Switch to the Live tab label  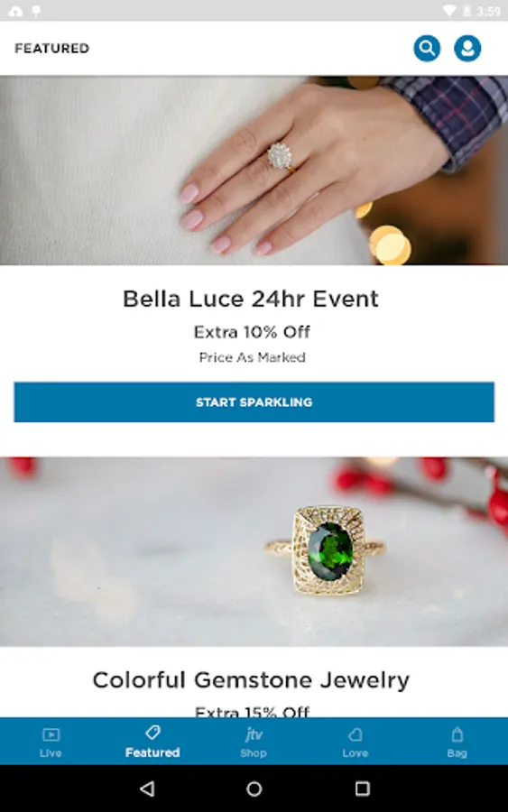click(51, 753)
